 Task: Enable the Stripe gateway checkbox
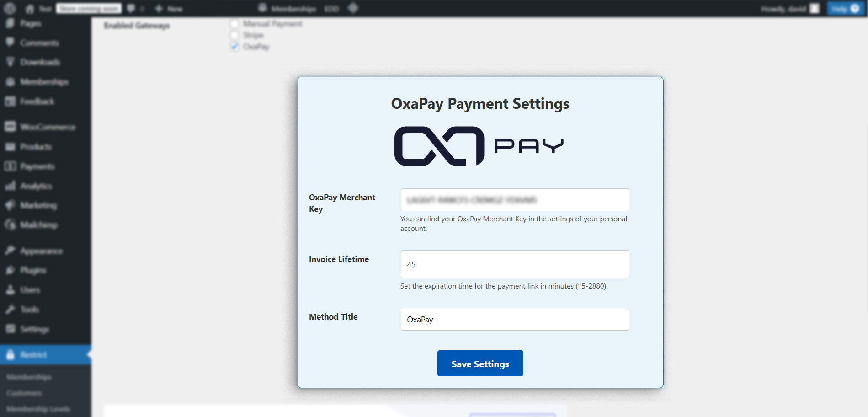[234, 35]
